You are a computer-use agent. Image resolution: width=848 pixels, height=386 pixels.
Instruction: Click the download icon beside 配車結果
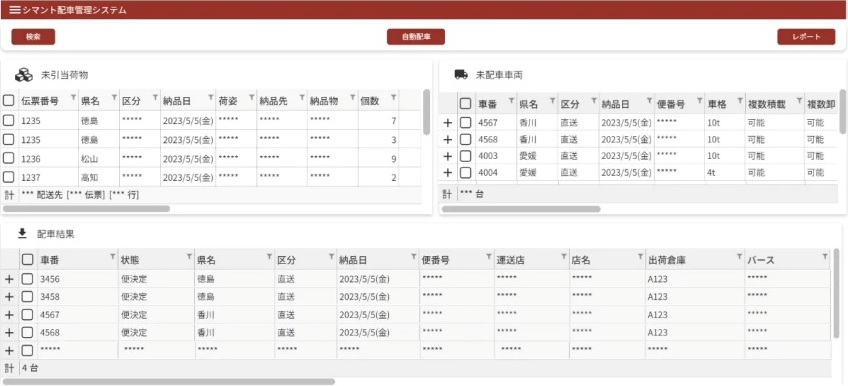click(22, 233)
